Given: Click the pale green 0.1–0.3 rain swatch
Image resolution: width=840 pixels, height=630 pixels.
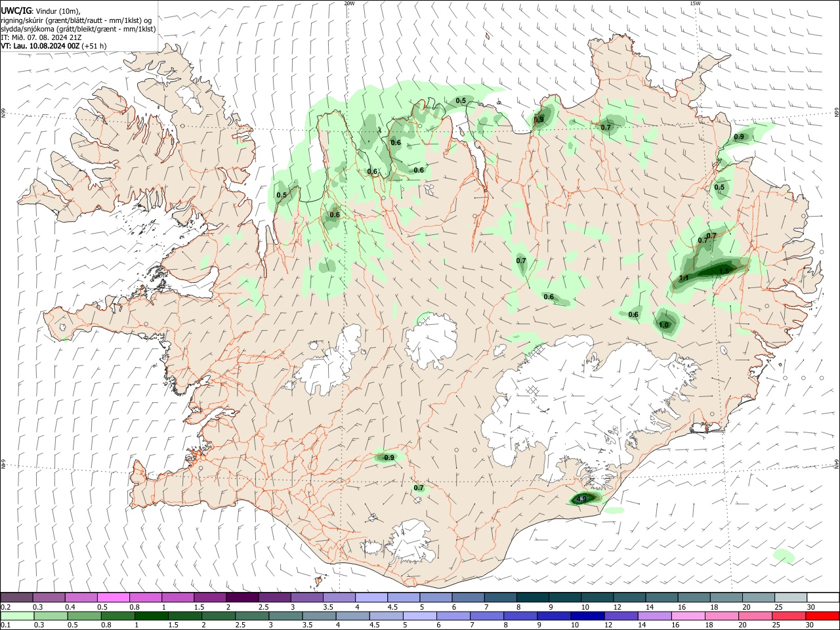Looking at the screenshot, I should pyautogui.click(x=17, y=616).
